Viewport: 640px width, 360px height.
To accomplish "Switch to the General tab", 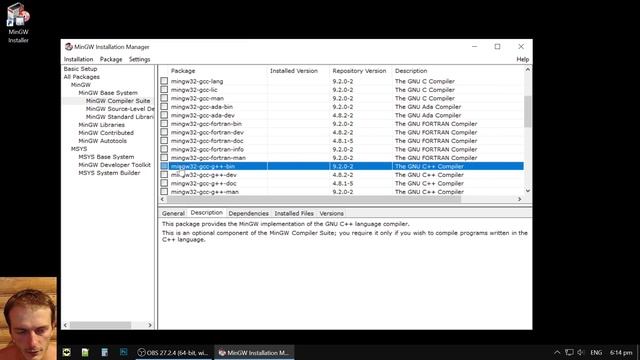I will (x=173, y=213).
